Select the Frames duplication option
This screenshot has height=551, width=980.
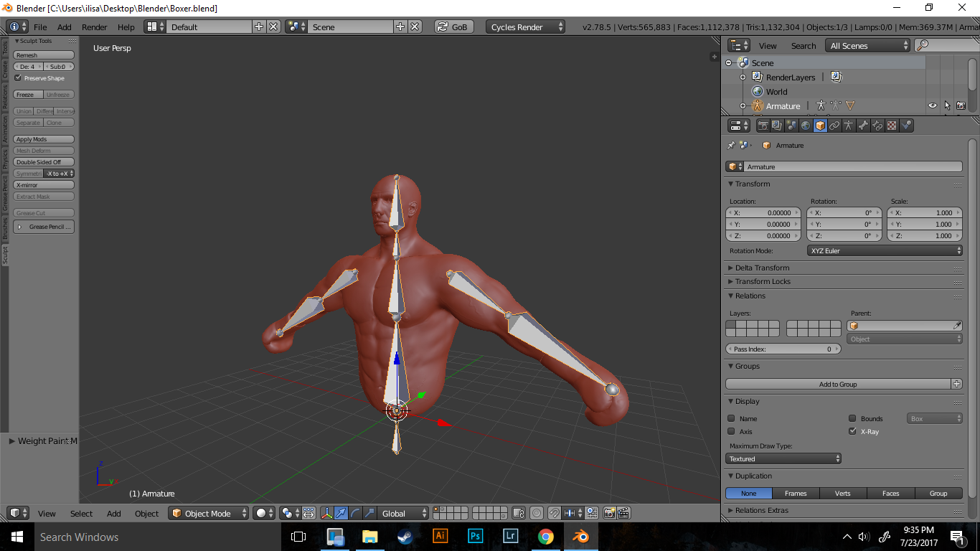pyautogui.click(x=796, y=493)
